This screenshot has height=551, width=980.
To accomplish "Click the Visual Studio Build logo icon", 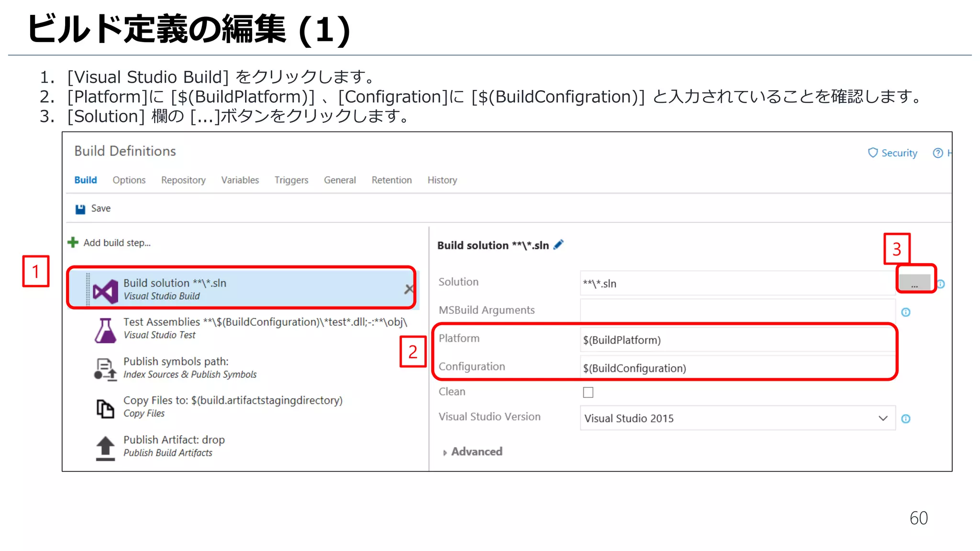I will coord(105,291).
